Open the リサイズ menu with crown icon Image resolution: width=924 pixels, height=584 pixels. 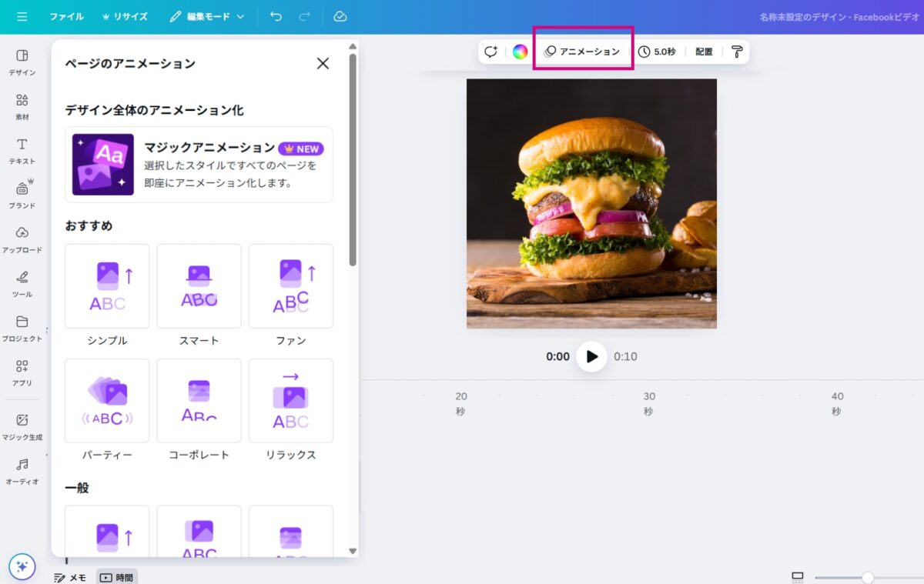click(124, 16)
